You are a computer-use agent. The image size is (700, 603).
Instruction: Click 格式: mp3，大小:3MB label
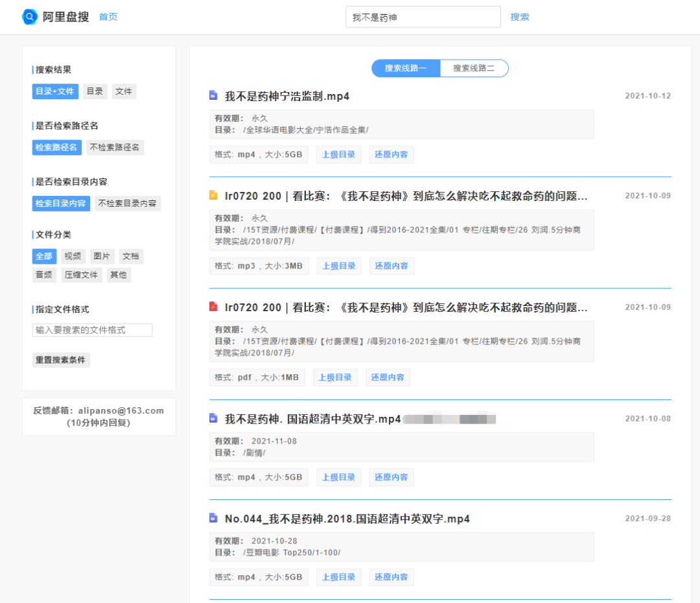[259, 266]
